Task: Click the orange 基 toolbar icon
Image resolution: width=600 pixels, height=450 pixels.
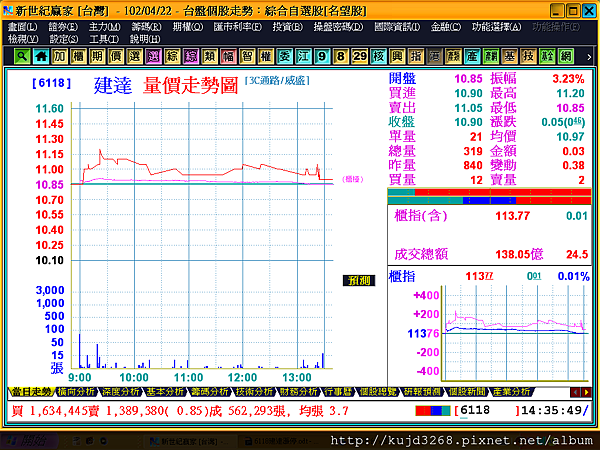Action: point(509,57)
